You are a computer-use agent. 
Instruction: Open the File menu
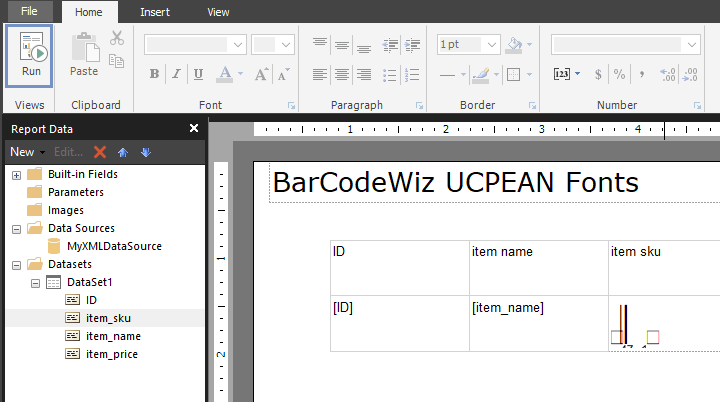coord(29,11)
